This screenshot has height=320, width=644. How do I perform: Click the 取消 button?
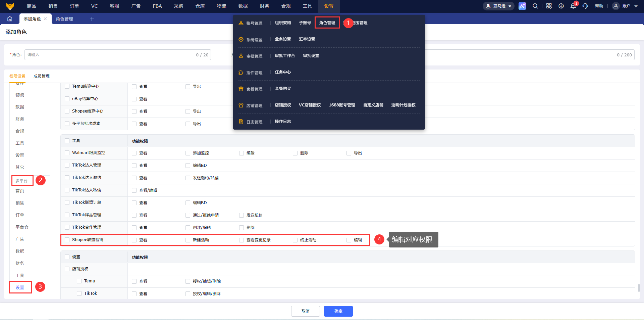pos(305,311)
